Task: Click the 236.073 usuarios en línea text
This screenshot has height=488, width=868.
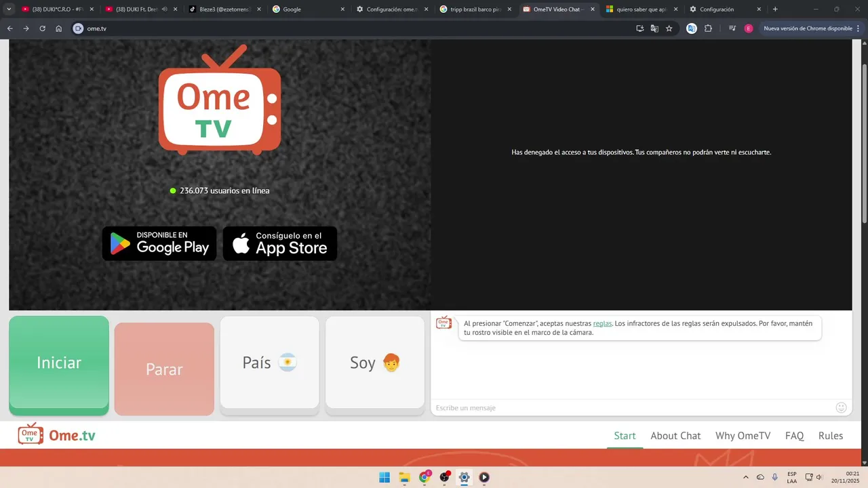Action: 224,190
